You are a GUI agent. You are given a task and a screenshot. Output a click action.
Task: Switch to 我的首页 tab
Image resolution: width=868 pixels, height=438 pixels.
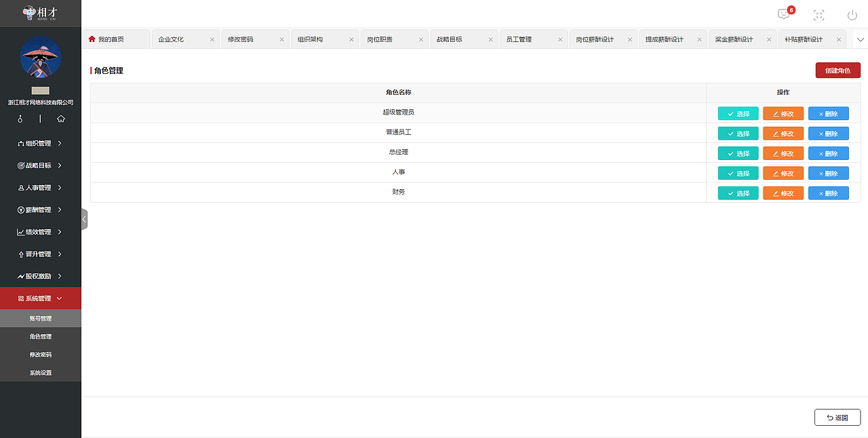pyautogui.click(x=116, y=39)
